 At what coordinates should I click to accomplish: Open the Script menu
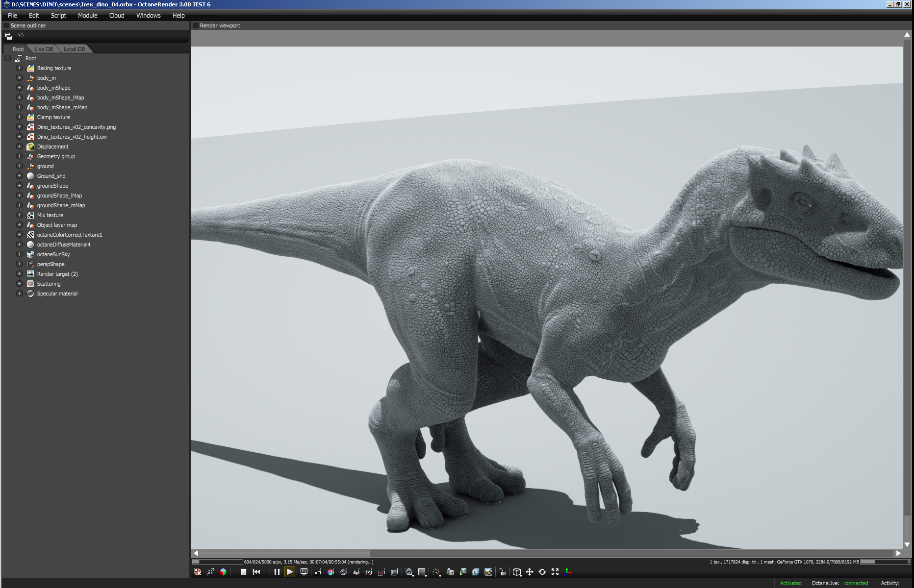[x=58, y=16]
